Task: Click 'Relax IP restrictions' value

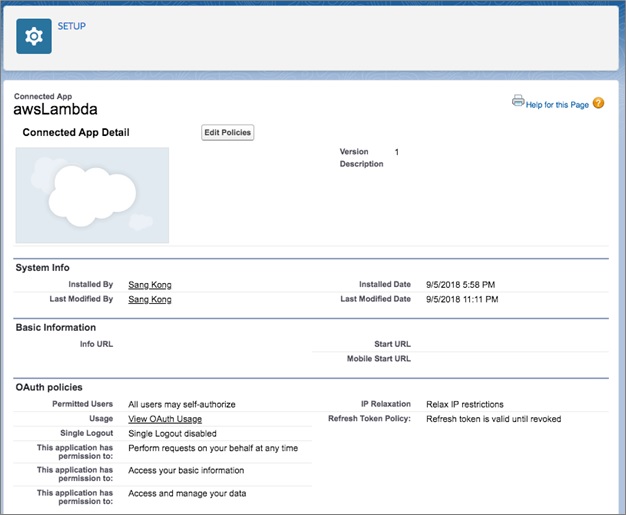Action: [x=465, y=404]
